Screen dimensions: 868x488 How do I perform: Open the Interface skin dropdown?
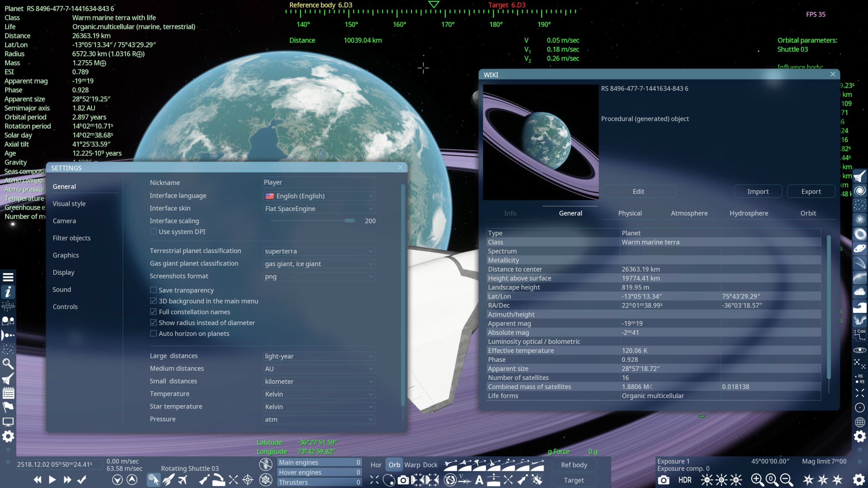pos(319,209)
